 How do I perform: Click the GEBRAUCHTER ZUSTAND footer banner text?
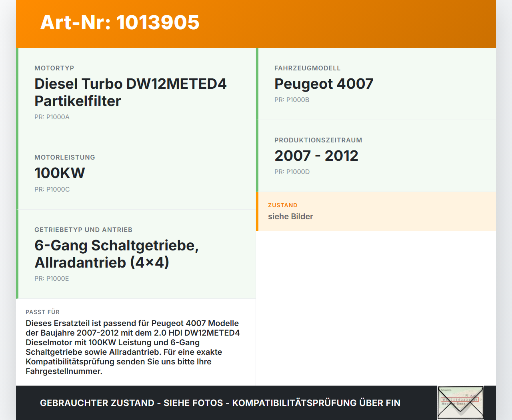point(220,403)
